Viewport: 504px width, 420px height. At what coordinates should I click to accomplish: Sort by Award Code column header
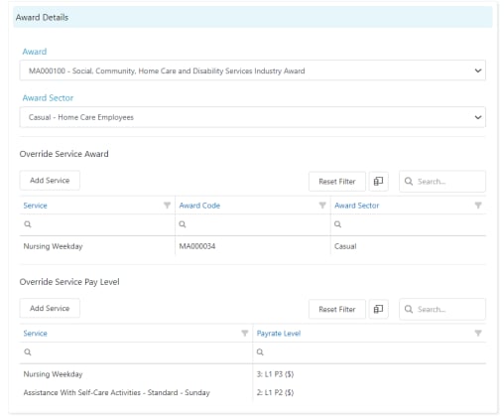tap(199, 206)
